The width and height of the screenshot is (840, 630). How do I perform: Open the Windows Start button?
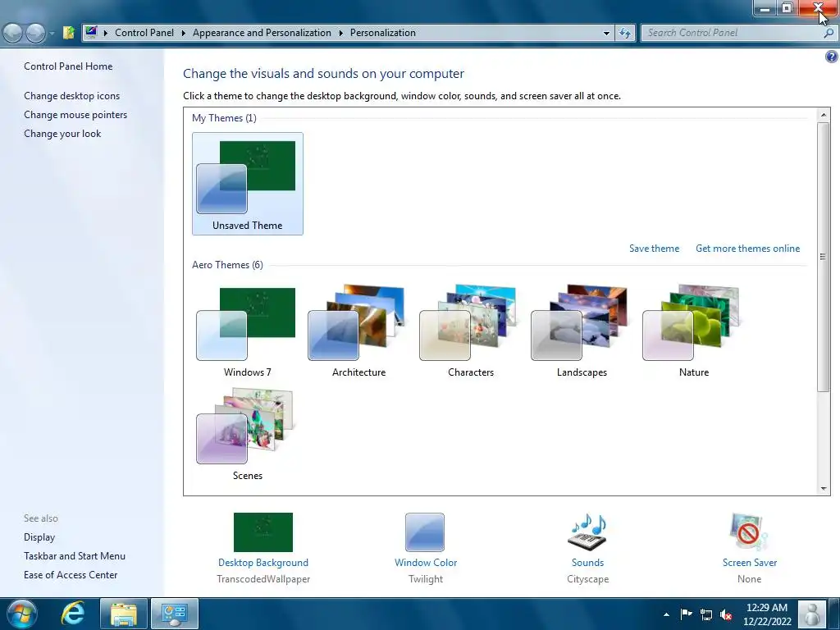pyautogui.click(x=21, y=614)
